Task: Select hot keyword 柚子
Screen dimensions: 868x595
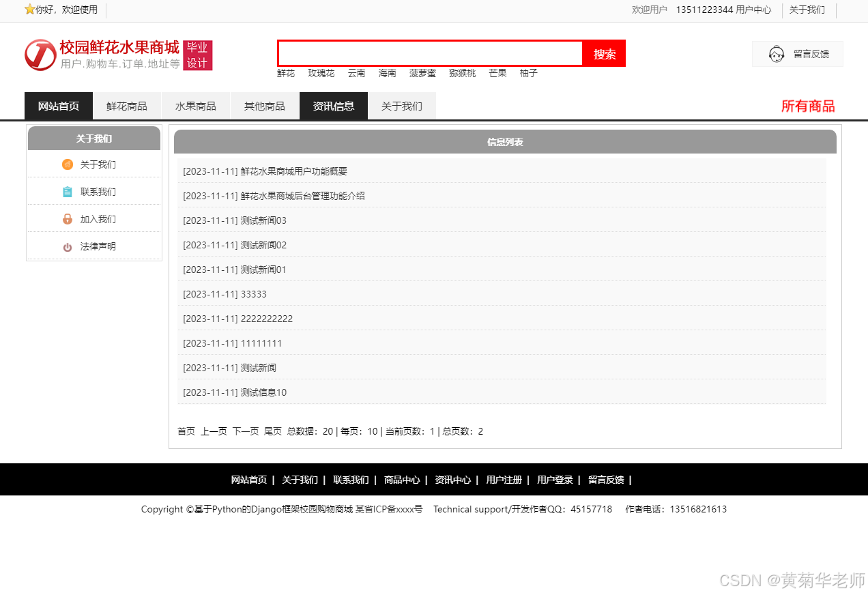Action: tap(529, 73)
